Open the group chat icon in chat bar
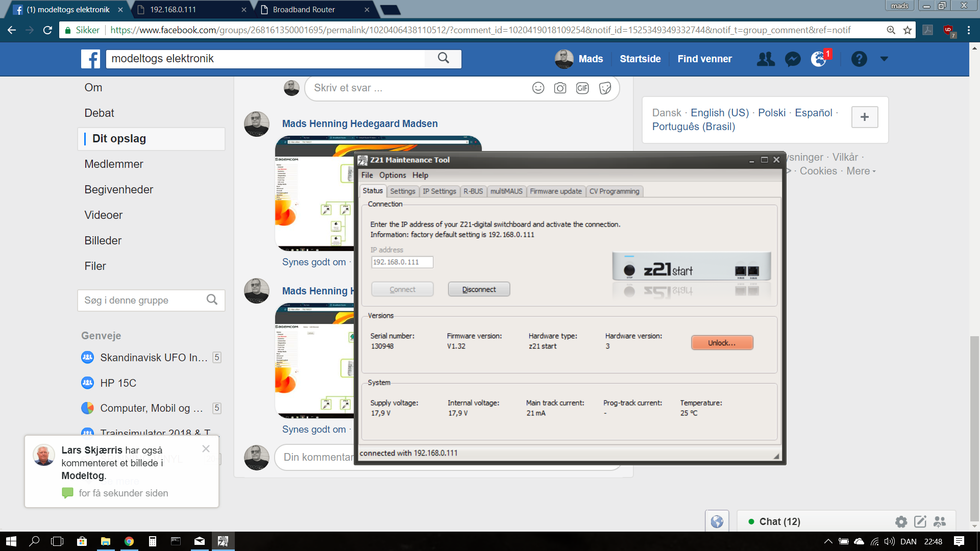Screen dimensions: 980x551 pyautogui.click(x=940, y=521)
